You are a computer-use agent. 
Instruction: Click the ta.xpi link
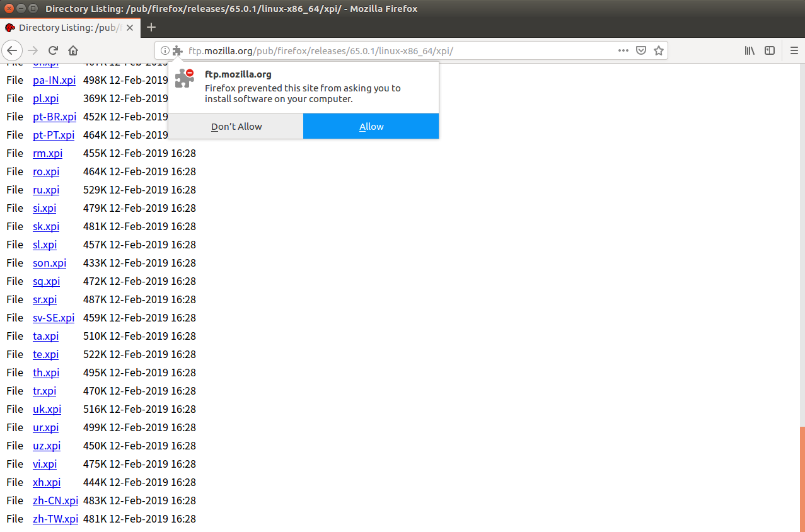pos(45,336)
